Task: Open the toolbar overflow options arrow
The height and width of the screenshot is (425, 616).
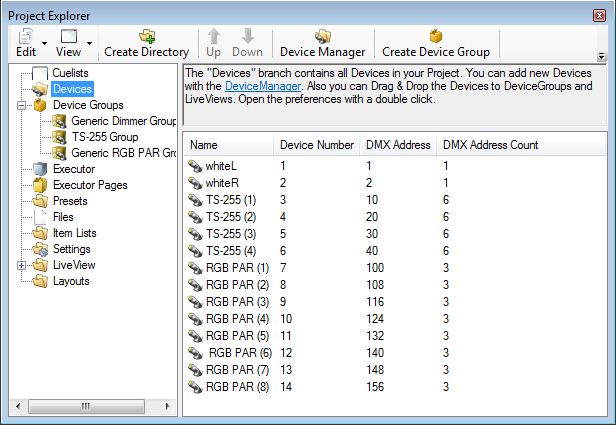Action: coord(601,57)
